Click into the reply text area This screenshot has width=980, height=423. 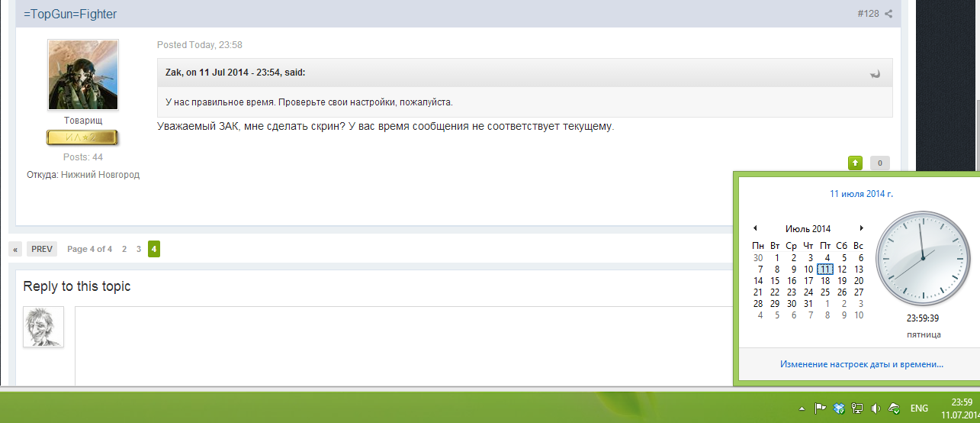pyautogui.click(x=403, y=346)
